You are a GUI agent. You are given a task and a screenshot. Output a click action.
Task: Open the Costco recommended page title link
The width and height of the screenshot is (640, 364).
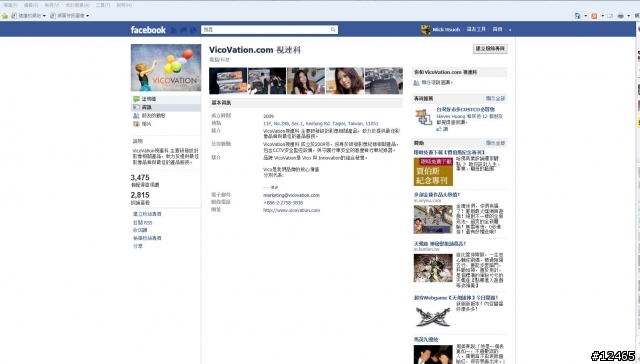465,109
